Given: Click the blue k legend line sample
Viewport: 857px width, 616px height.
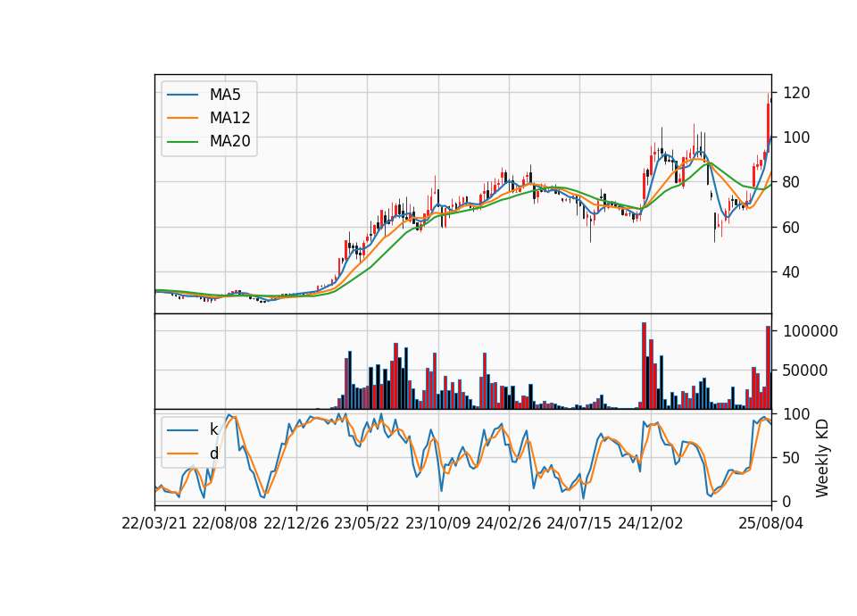Looking at the screenshot, I should click(x=182, y=429).
